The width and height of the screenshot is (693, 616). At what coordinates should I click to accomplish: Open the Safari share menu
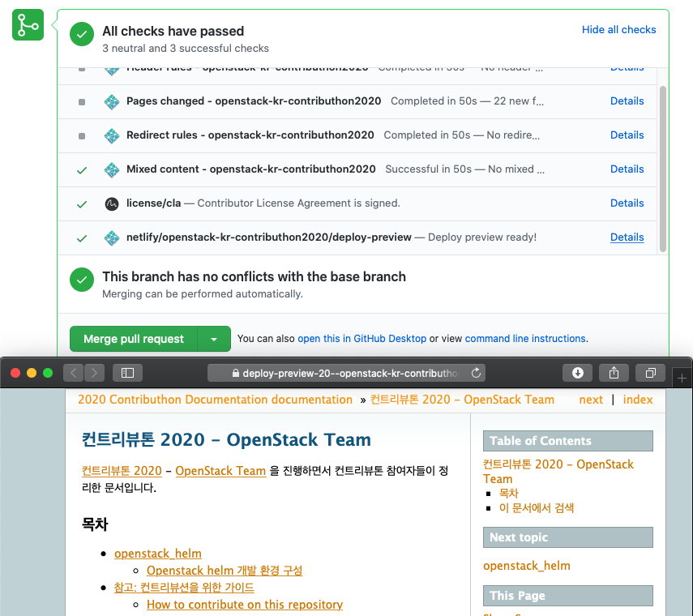click(614, 373)
